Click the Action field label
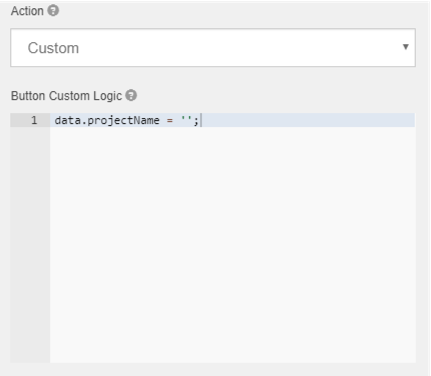Screen dimensions: 431x376 coord(27,11)
